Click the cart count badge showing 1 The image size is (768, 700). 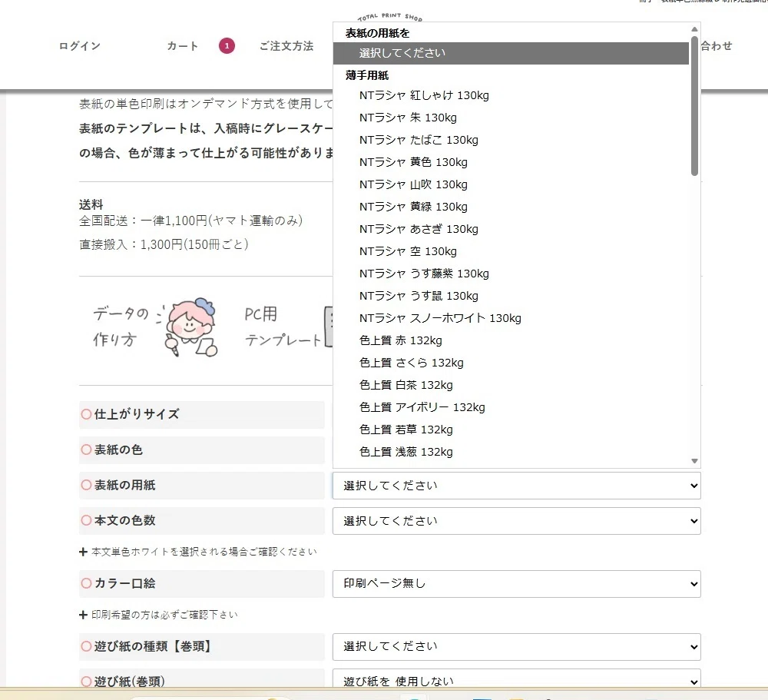pyautogui.click(x=227, y=45)
